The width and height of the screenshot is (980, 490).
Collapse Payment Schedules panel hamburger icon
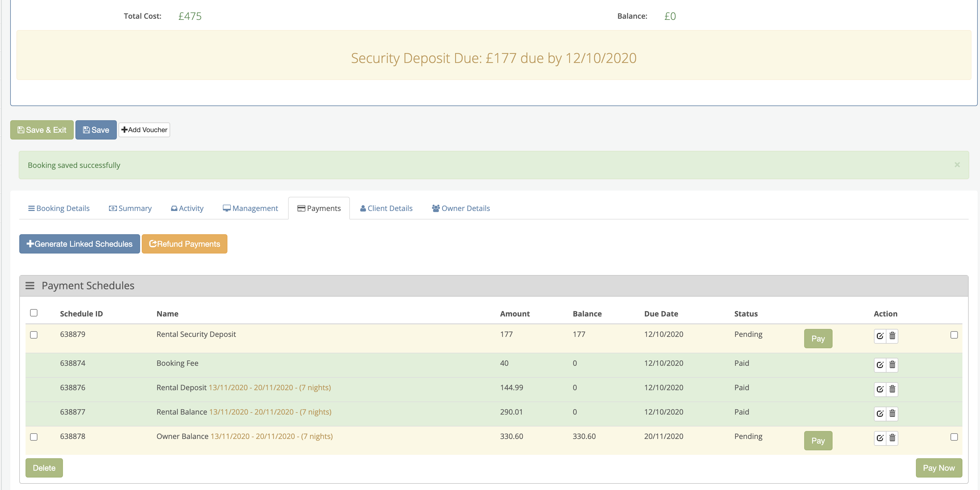click(x=30, y=286)
